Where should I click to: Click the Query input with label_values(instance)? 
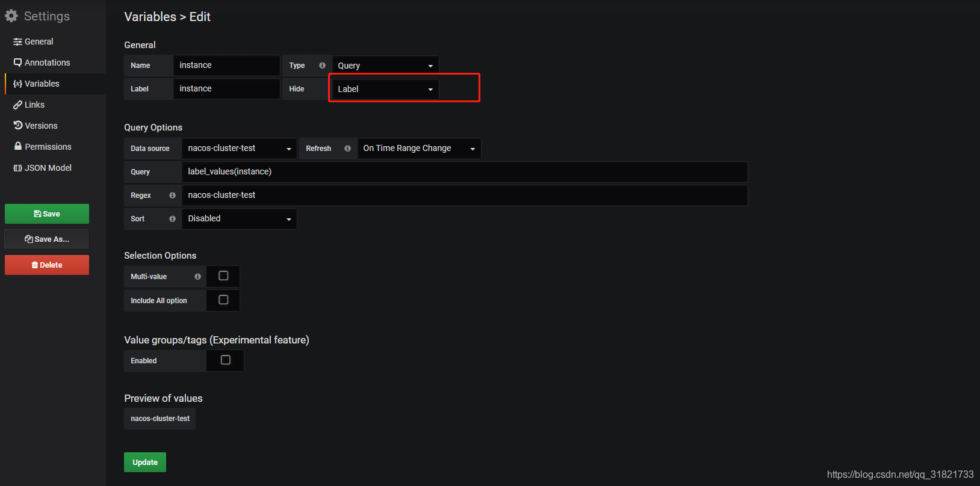[465, 172]
